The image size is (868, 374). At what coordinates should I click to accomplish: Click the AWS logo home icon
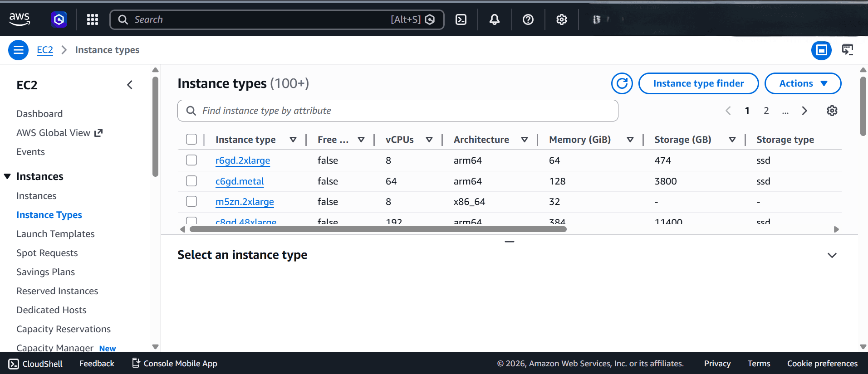tap(20, 19)
